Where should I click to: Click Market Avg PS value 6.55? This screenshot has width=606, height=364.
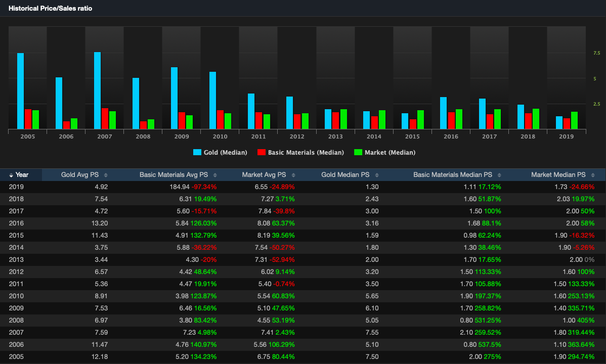pos(261,187)
